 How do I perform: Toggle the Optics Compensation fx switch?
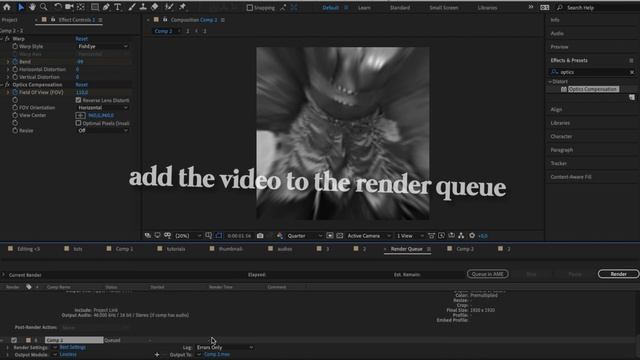7,84
